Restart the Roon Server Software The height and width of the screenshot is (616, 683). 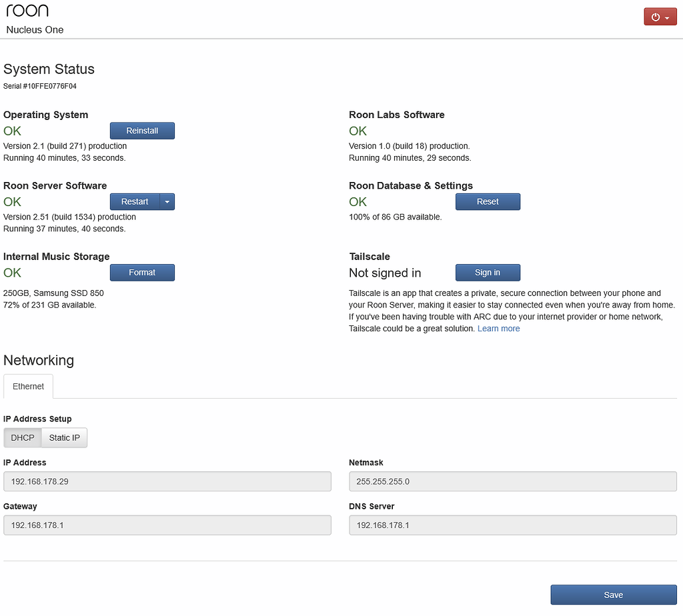(x=134, y=201)
